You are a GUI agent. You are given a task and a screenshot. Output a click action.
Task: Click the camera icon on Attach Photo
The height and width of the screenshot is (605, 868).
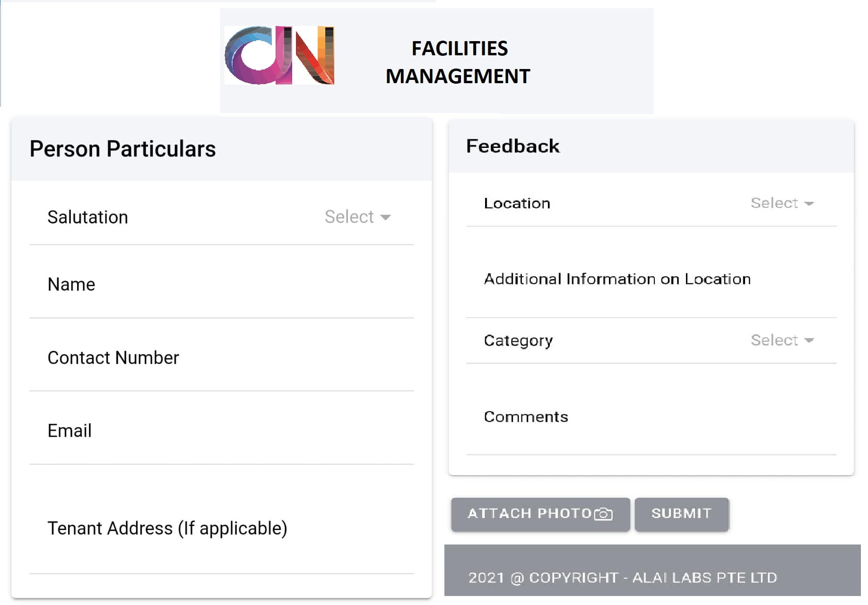pyautogui.click(x=603, y=514)
